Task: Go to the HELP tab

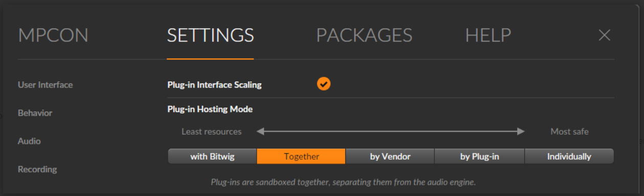Action: [488, 35]
